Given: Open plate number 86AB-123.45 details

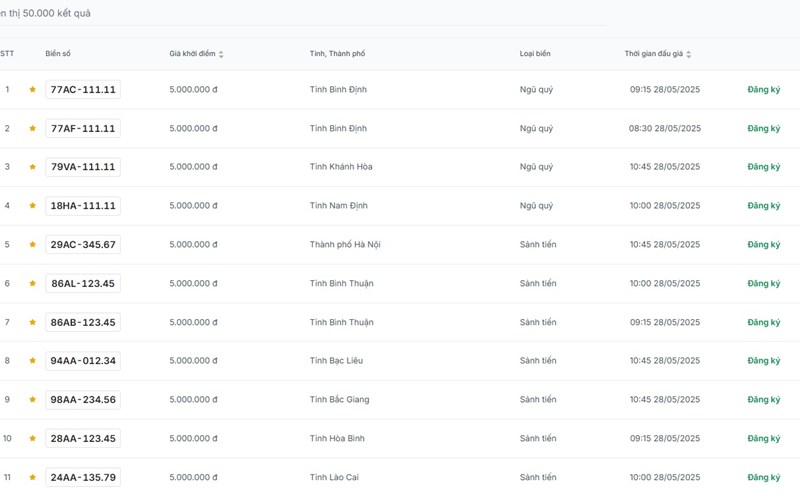Looking at the screenshot, I should tap(83, 322).
